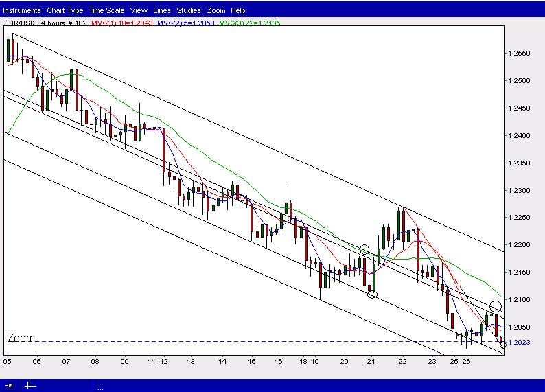Open the Chart Type menu
Viewport: 545px width, 392px height.
point(65,10)
